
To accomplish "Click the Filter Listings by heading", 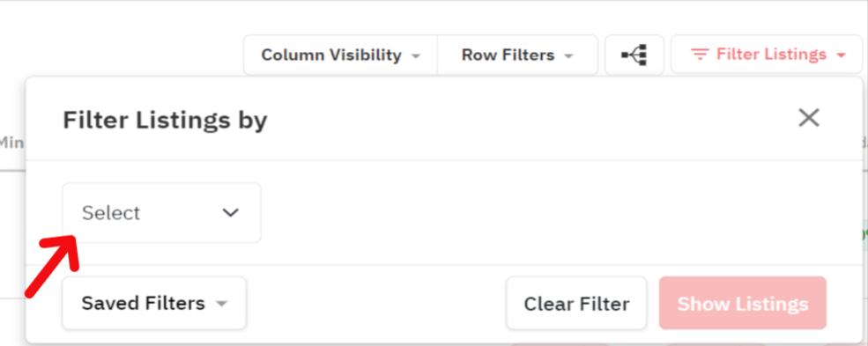I will pyautogui.click(x=165, y=120).
